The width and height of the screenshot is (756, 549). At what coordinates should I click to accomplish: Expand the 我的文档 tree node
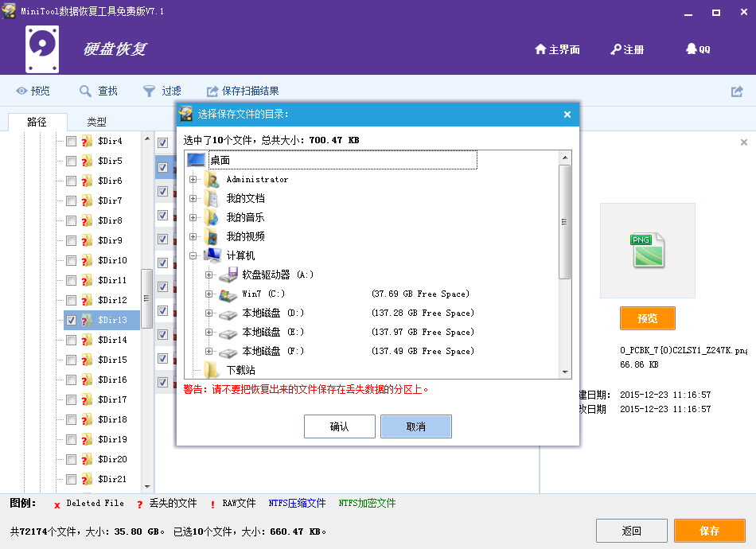point(193,199)
